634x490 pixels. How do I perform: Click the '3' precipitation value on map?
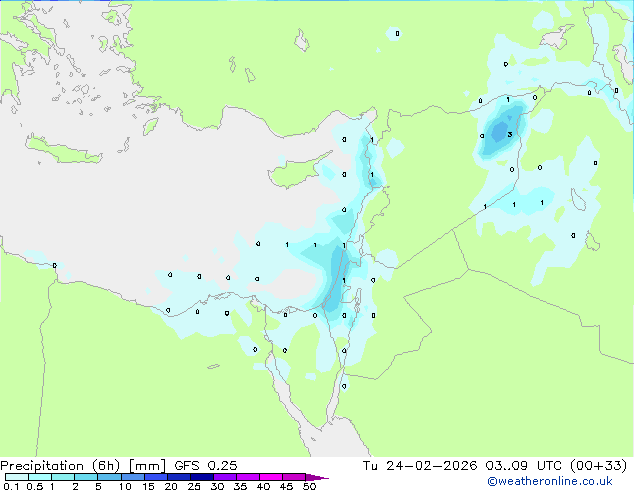coord(510,134)
